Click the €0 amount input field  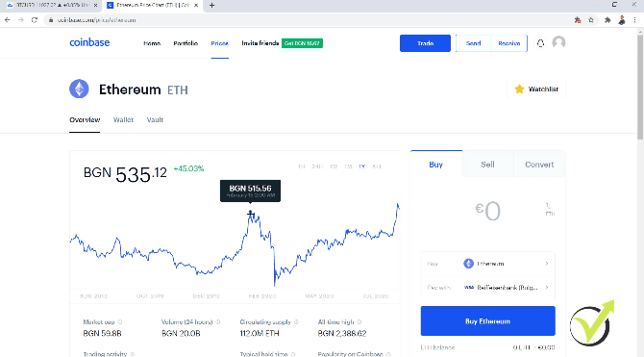(x=487, y=211)
